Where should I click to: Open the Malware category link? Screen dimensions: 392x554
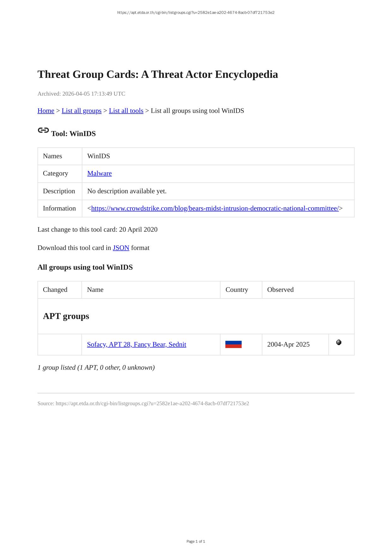(x=99, y=174)
